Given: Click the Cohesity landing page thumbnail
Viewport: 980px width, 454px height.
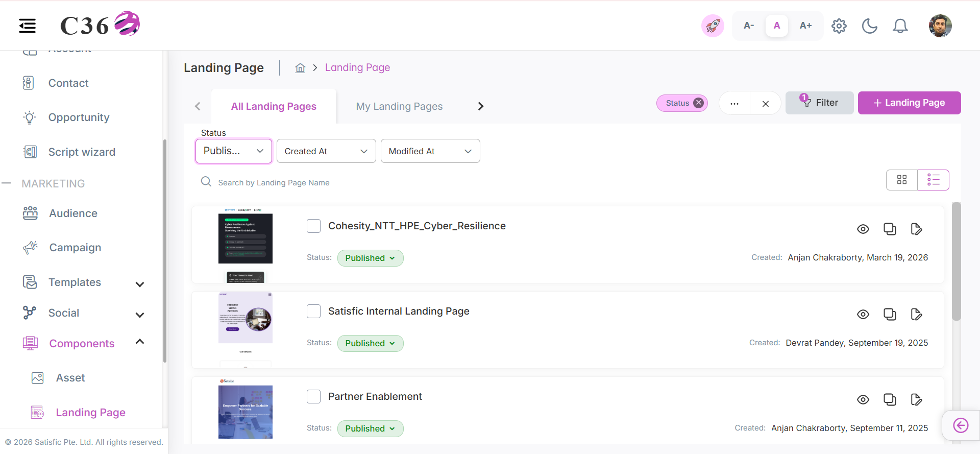Looking at the screenshot, I should (246, 245).
